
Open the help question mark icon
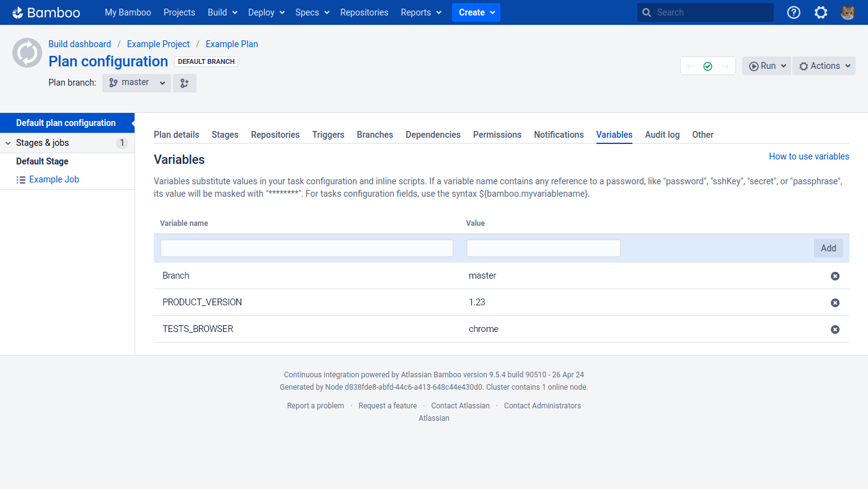point(794,12)
